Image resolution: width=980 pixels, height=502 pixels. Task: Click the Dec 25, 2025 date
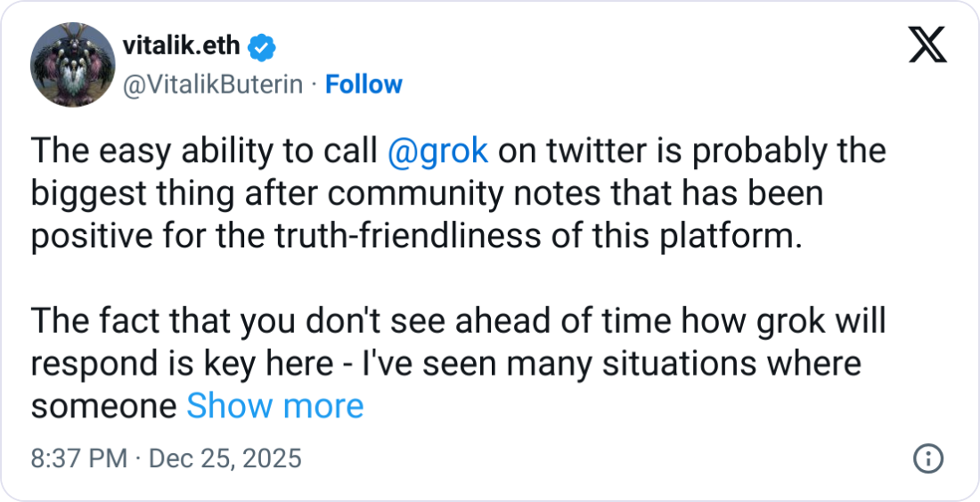click(x=225, y=459)
